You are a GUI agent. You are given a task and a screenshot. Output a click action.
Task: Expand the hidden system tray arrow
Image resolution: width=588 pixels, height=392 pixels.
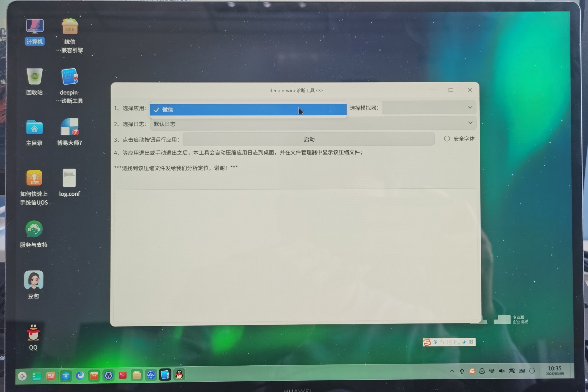pyautogui.click(x=452, y=371)
